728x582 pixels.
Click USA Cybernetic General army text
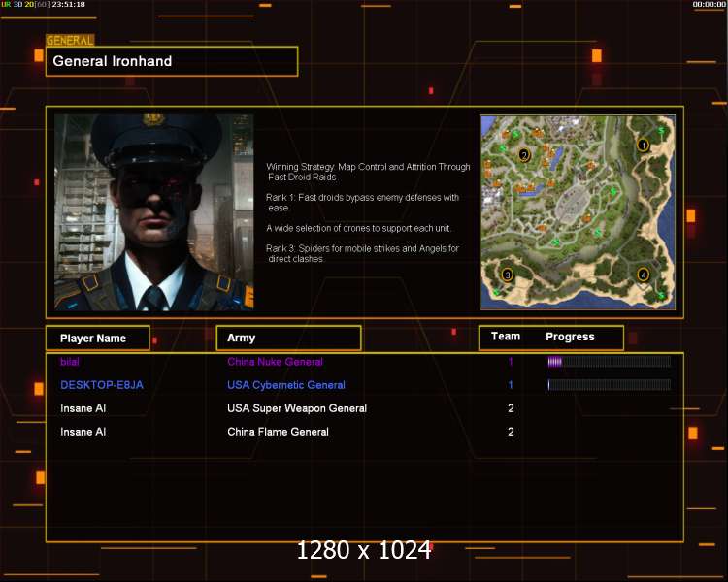pyautogui.click(x=286, y=385)
